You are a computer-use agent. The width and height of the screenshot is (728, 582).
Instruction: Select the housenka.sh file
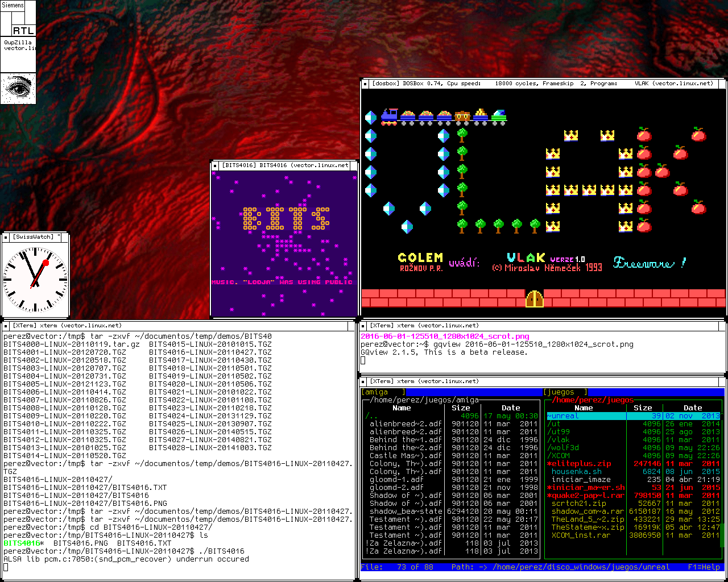[x=576, y=471]
